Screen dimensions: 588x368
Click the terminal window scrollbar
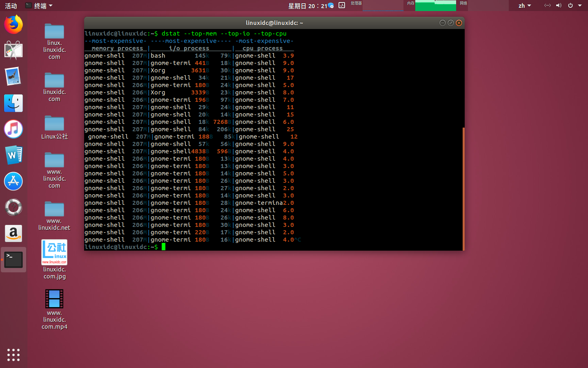pos(463,188)
